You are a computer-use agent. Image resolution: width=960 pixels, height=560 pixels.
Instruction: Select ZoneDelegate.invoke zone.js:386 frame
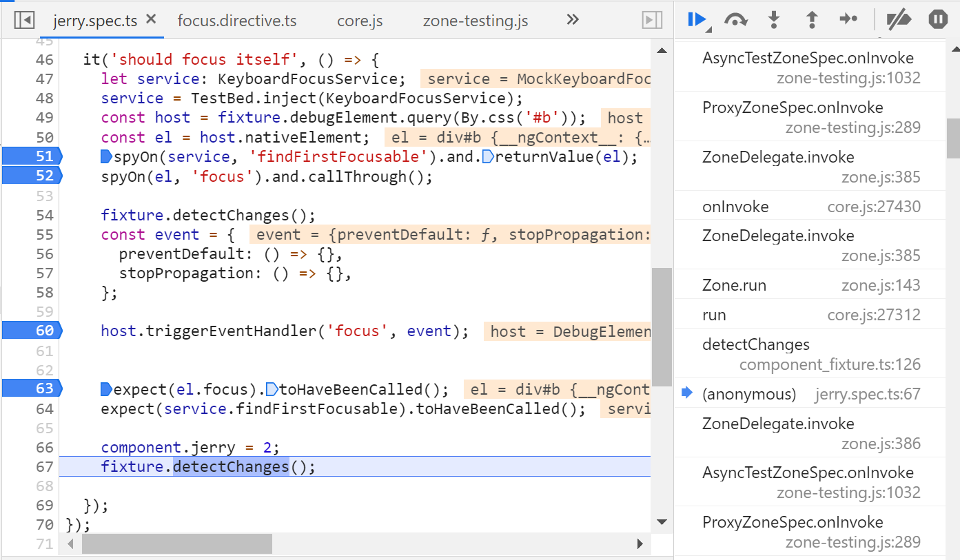[810, 433]
